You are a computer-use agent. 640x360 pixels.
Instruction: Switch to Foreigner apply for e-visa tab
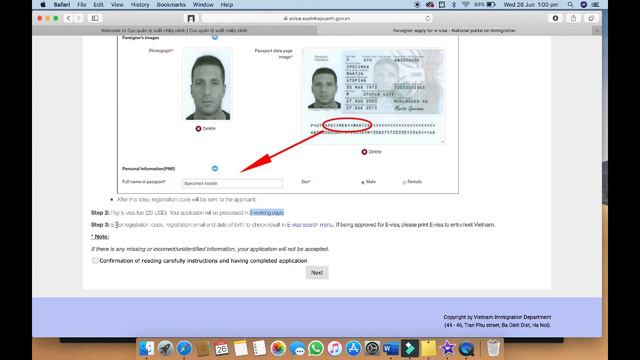[x=454, y=31]
